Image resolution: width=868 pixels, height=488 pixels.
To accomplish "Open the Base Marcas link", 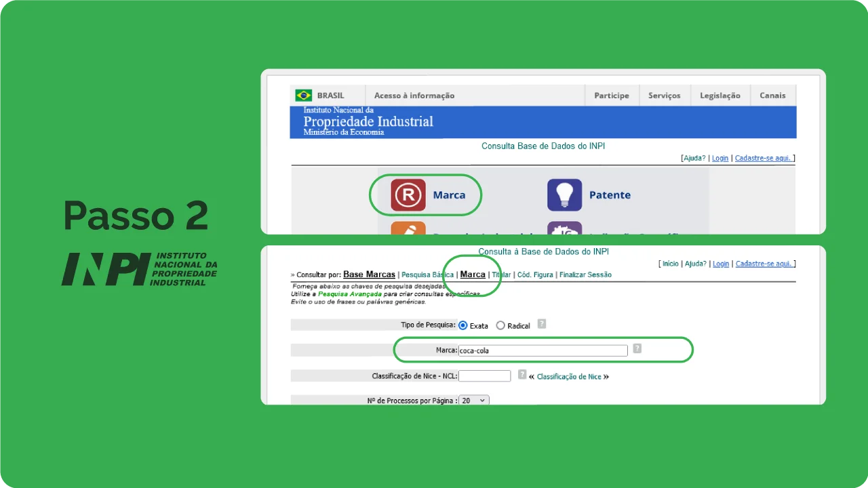I will [369, 274].
